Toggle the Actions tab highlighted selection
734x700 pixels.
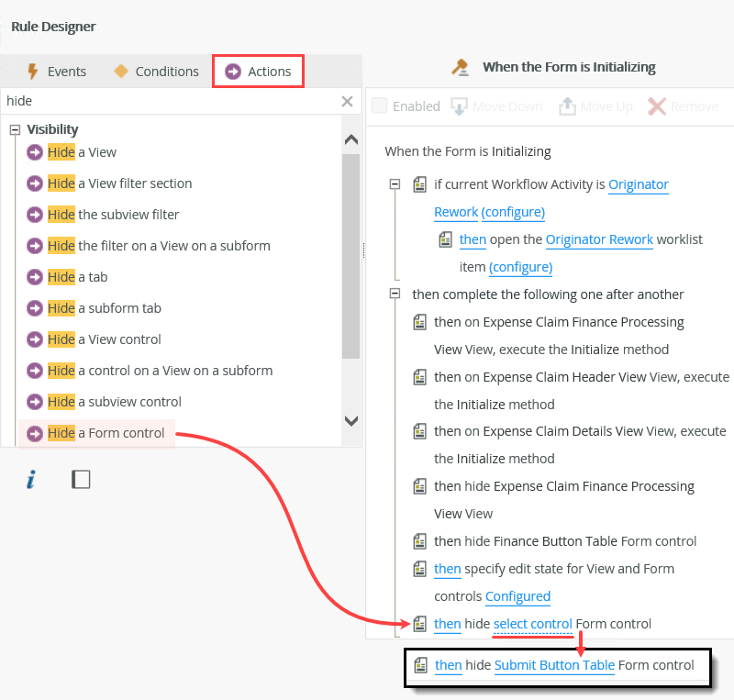tap(258, 71)
